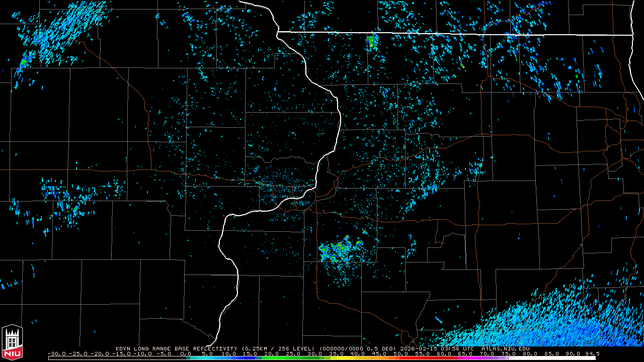Screen dimensions: 644x362
Task: Select the cyan section of the color scale
Action: pos(211,358)
